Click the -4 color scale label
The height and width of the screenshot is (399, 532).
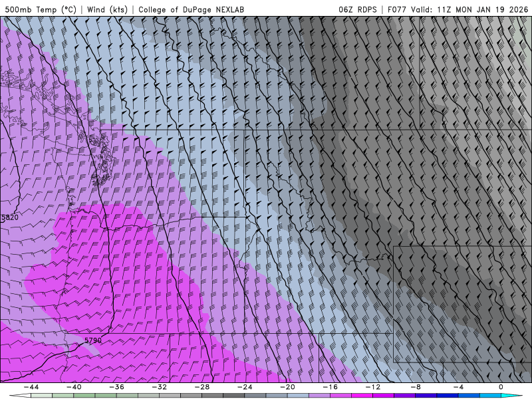(x=458, y=387)
